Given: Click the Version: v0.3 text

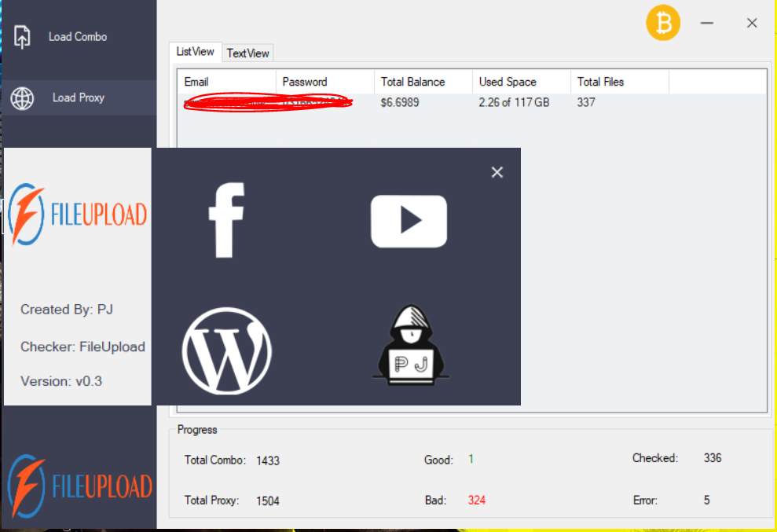Looking at the screenshot, I should pos(61,381).
